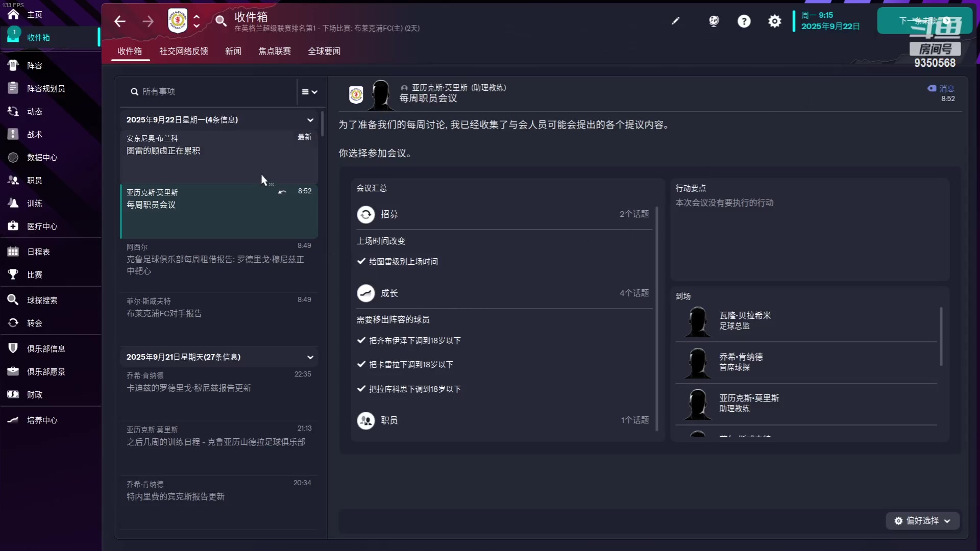This screenshot has width=980, height=551.
Task: Click the pencil edit icon in header
Action: point(675,21)
